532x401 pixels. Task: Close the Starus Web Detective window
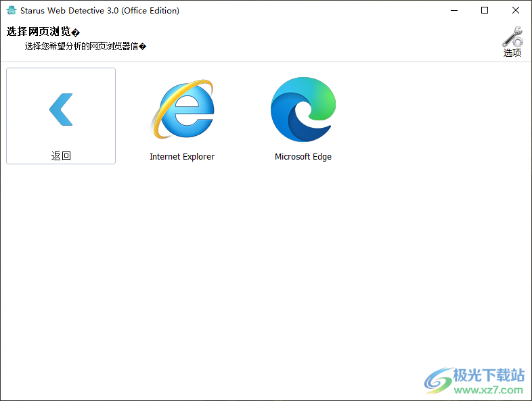point(515,11)
